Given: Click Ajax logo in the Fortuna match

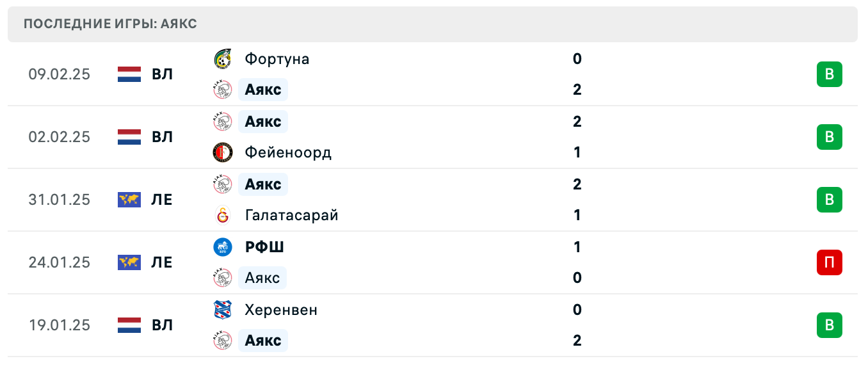Looking at the screenshot, I should click(222, 90).
